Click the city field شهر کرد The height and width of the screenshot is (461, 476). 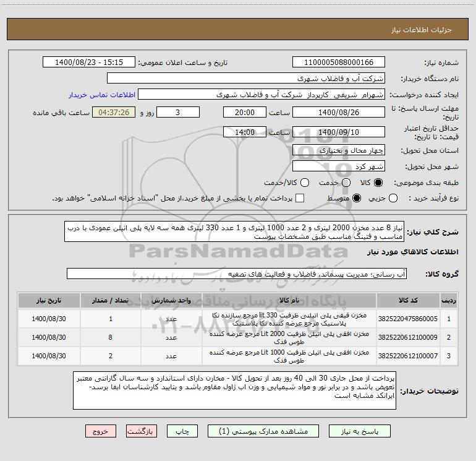(339, 166)
